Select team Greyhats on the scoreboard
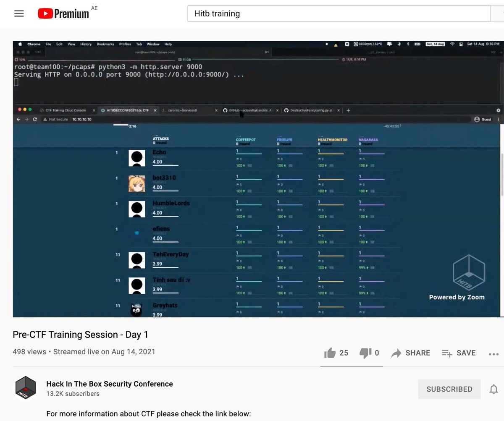The height and width of the screenshot is (421, 504). point(165,306)
